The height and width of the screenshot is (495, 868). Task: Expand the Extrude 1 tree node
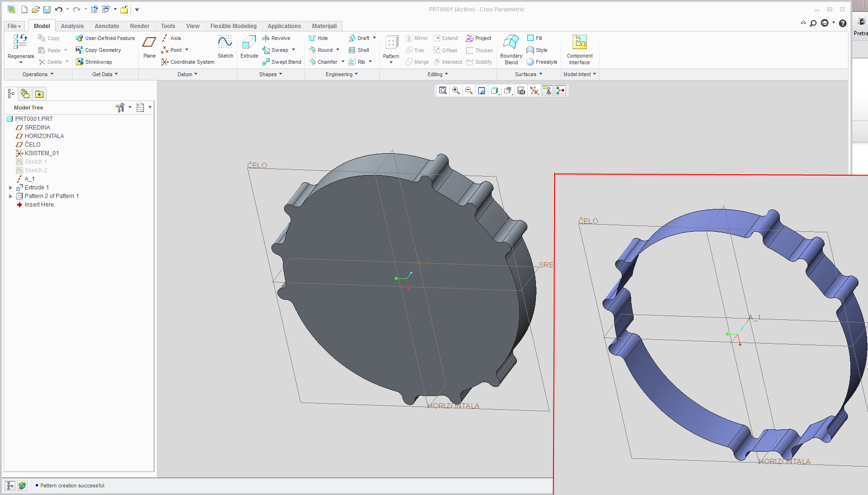pos(10,188)
